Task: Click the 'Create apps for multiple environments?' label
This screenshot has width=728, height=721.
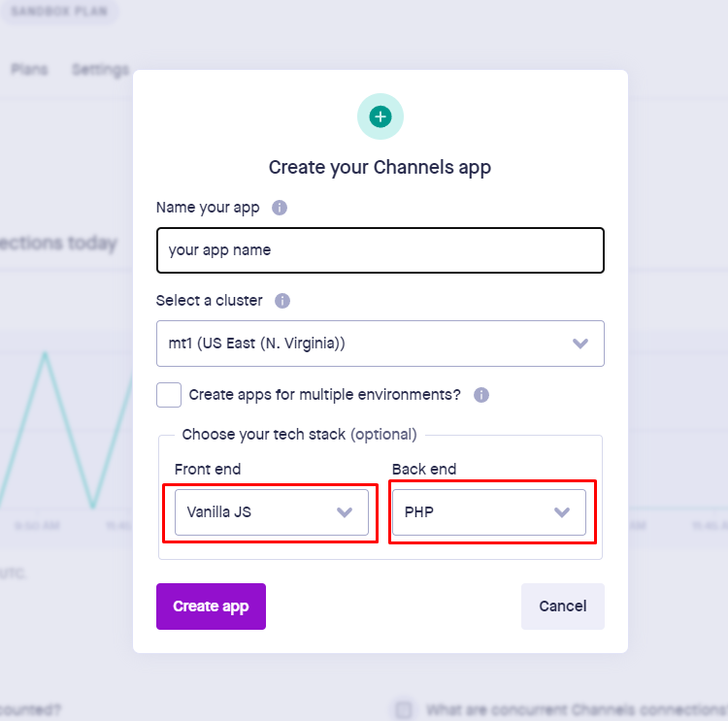Action: pos(324,395)
